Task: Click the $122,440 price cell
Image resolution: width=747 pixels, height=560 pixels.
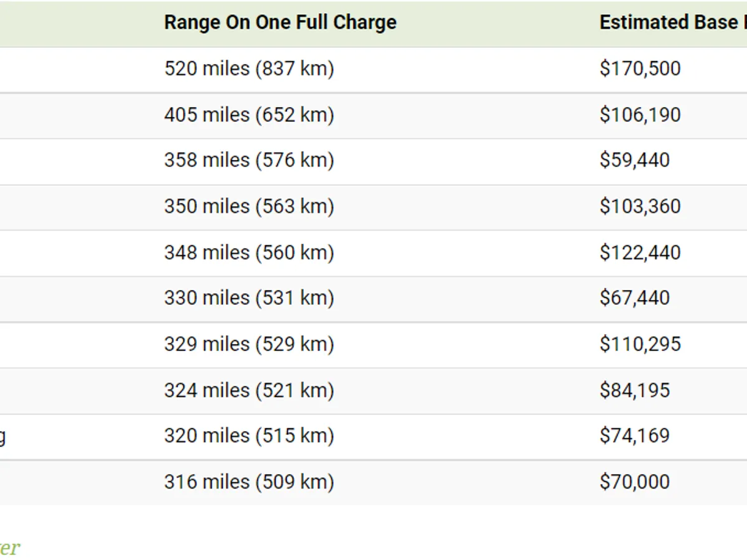Action: point(640,253)
